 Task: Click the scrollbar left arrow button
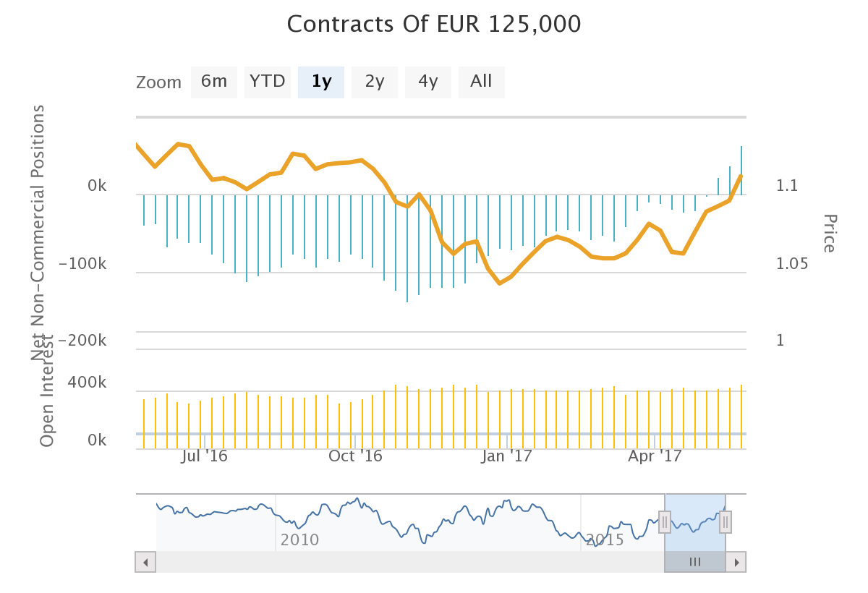coord(145,562)
